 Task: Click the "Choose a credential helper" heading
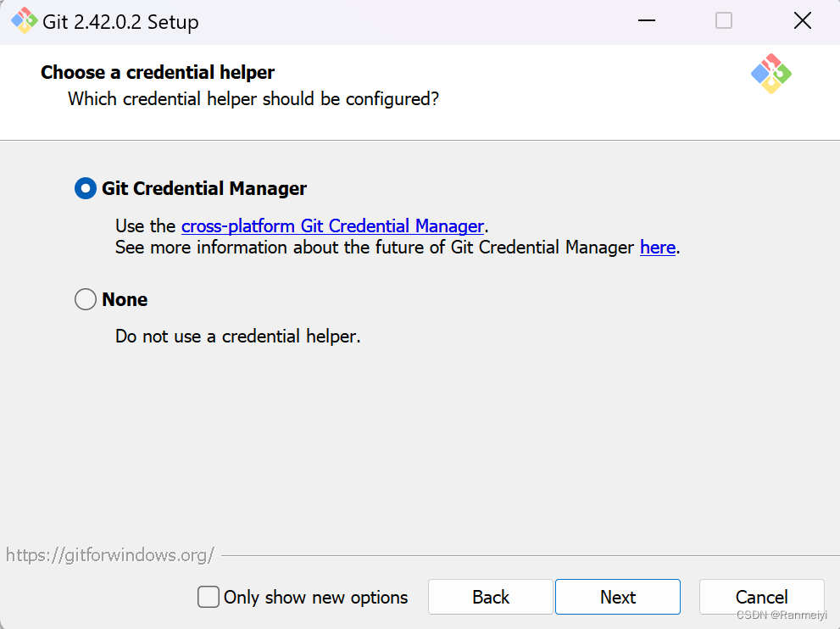point(158,72)
